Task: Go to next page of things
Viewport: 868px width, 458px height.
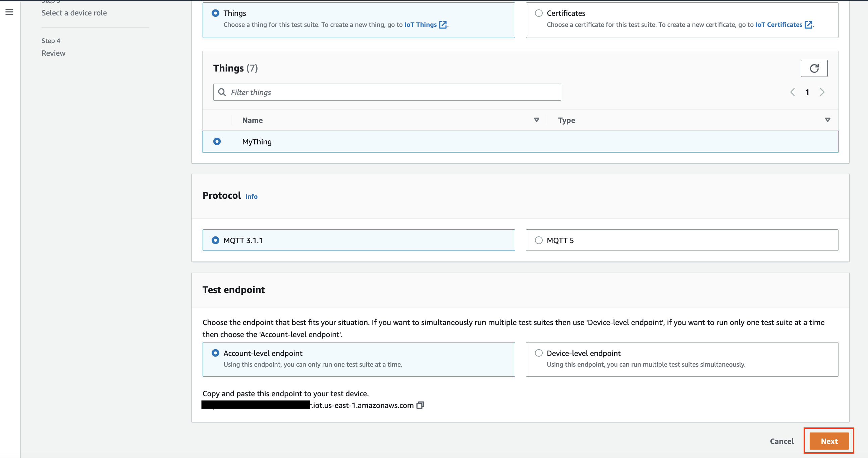Action: click(822, 92)
